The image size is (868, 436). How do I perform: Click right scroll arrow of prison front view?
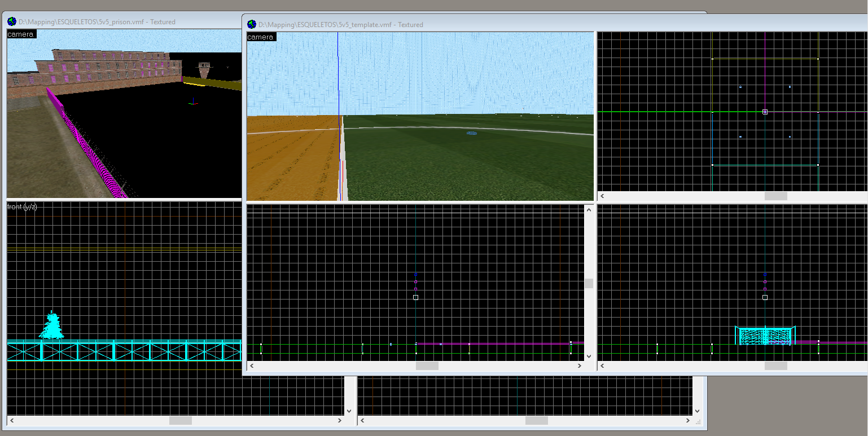340,420
